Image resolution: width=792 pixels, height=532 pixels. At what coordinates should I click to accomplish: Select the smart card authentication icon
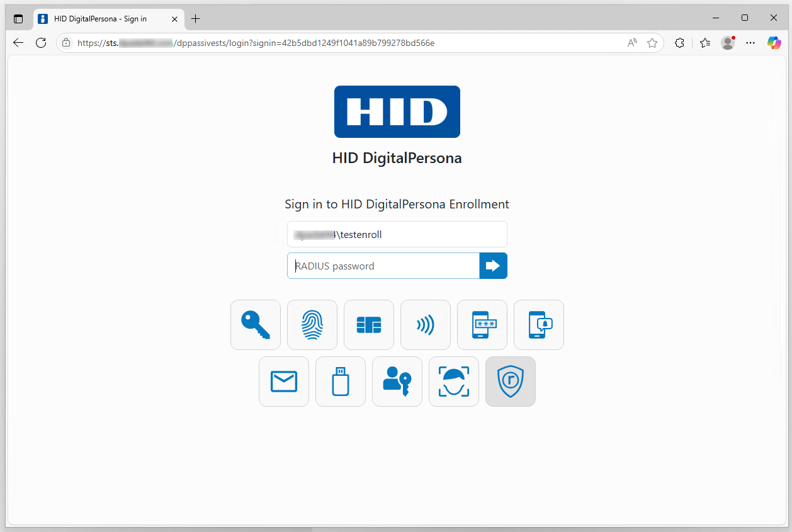point(368,325)
